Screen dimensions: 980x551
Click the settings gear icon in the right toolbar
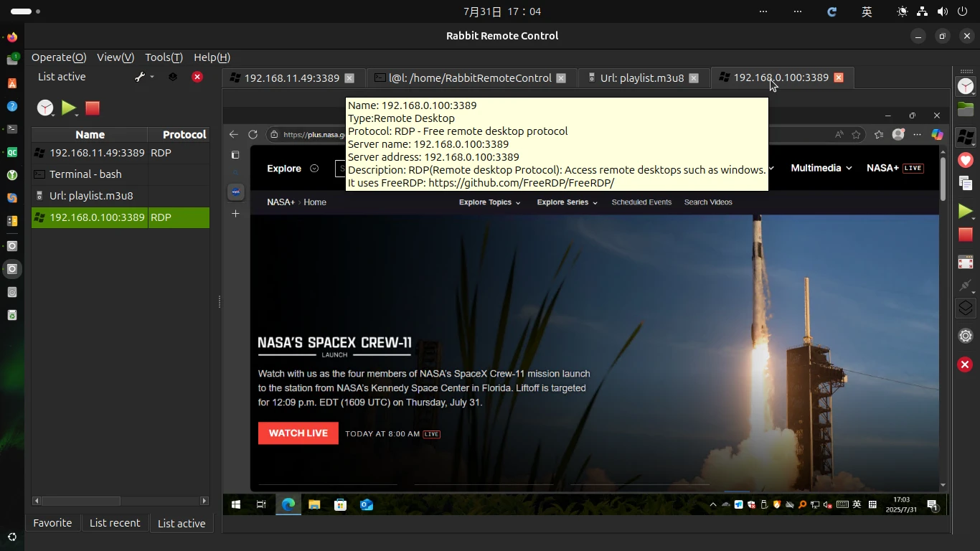click(x=966, y=336)
